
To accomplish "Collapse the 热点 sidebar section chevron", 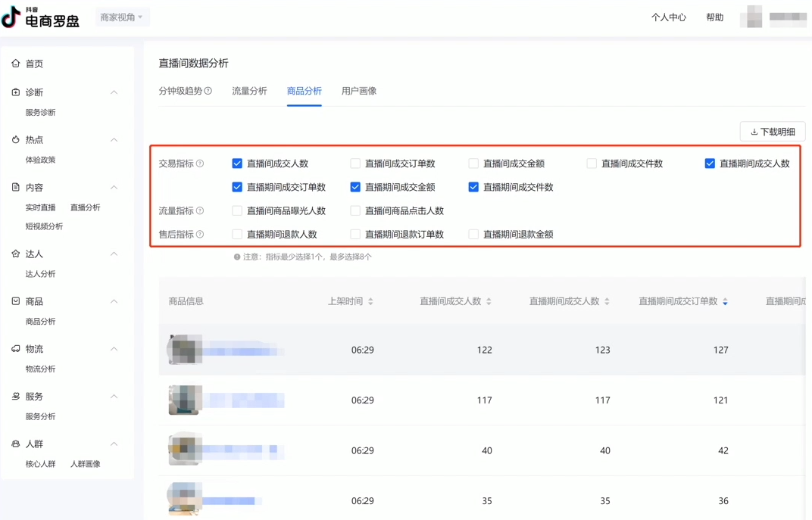I will tap(114, 140).
